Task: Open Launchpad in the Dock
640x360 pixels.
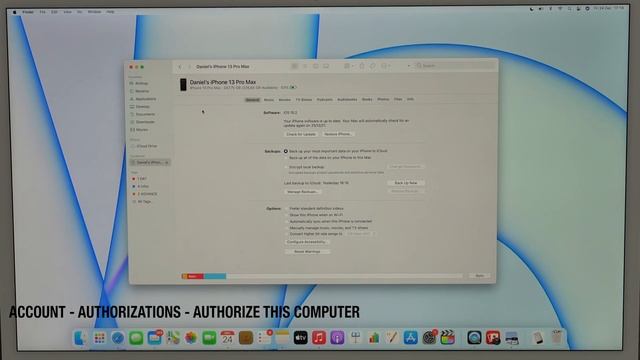Action: (x=99, y=338)
